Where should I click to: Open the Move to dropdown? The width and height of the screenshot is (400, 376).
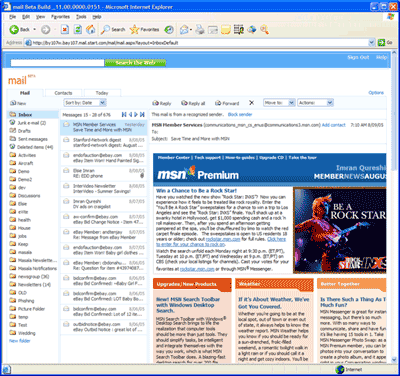[x=279, y=103]
